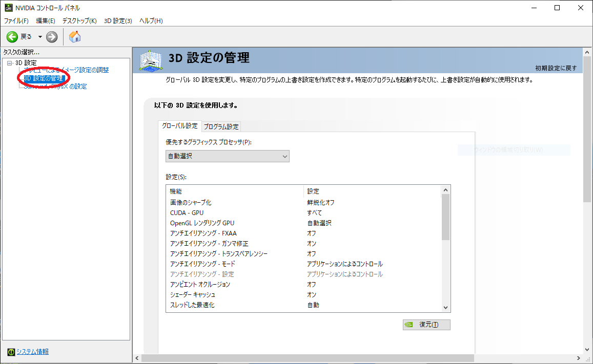
Task: Click the green Back arrow icon
Action: 12,37
